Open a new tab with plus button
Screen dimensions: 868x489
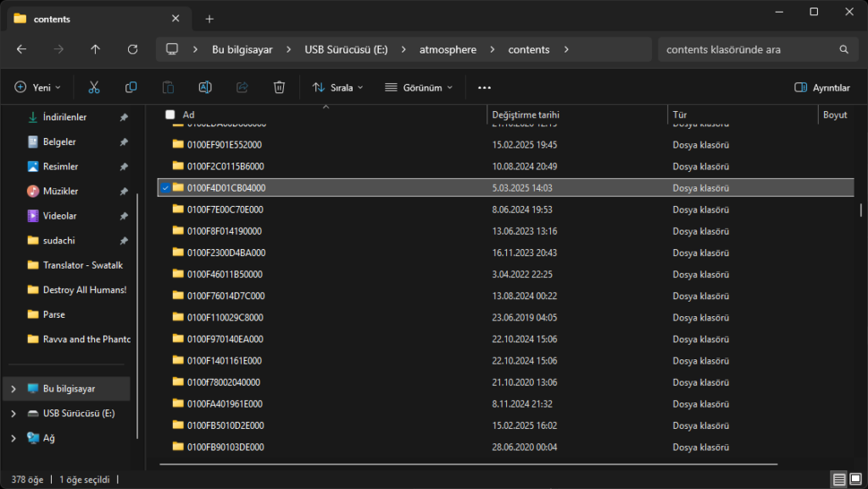click(x=209, y=19)
